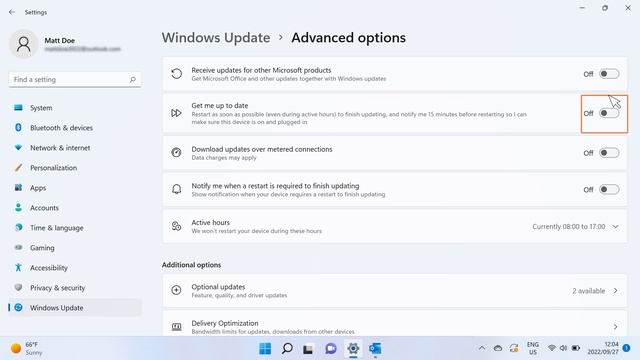Toggle Receive updates for other Microsoft products

(x=609, y=74)
